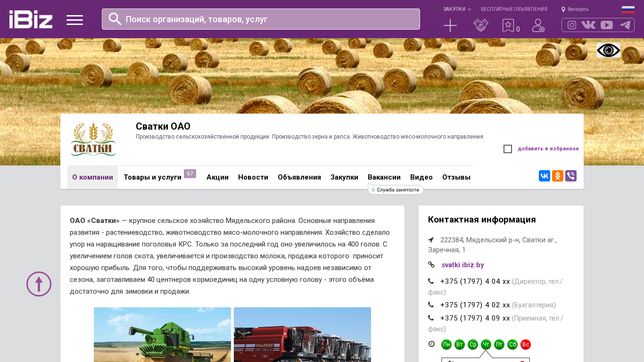Viewport: 644px width, 362px height.
Task: Open the iBiz YouTube channel
Action: pyautogui.click(x=607, y=25)
